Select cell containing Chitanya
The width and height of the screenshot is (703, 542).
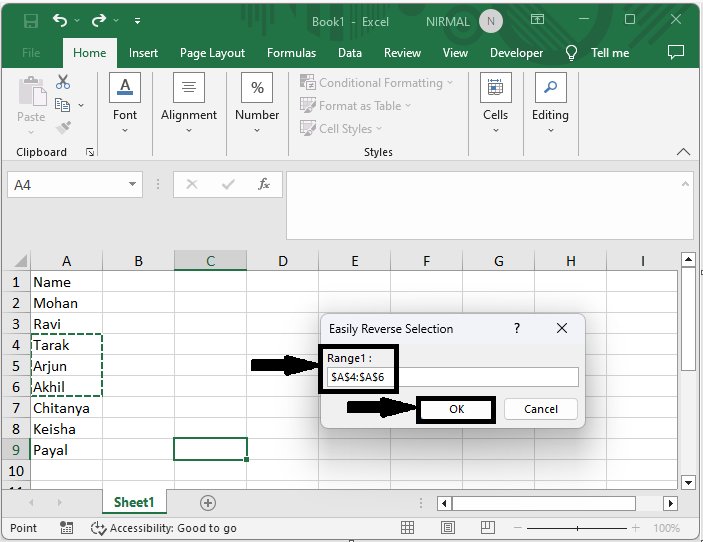tap(66, 408)
